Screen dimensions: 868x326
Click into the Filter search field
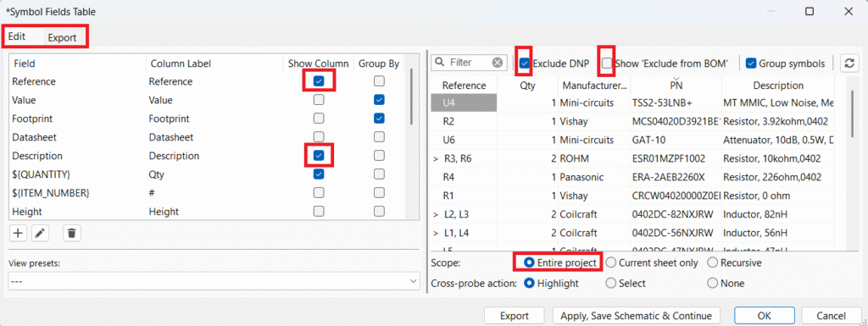coord(470,63)
